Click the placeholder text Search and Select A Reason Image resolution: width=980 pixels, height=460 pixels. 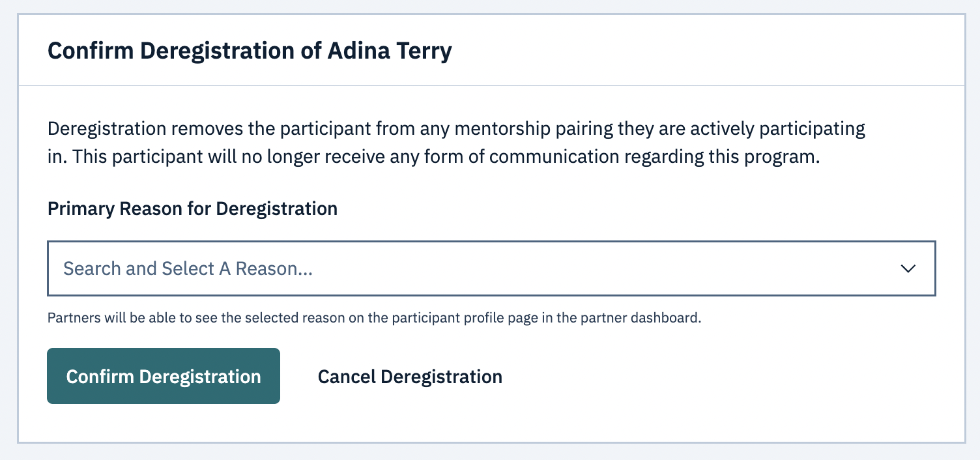coord(187,268)
